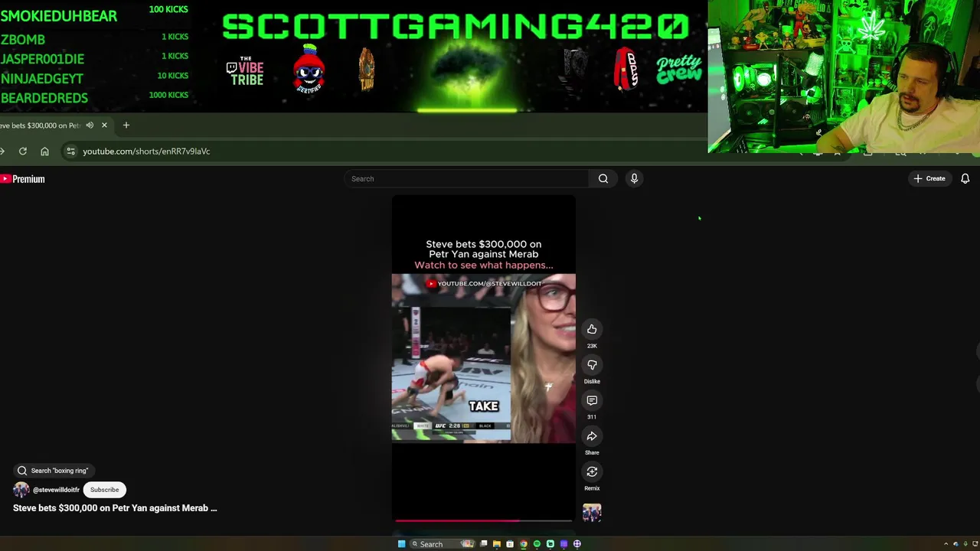This screenshot has height=551, width=980.
Task: Click the short title Steve bets $300,000
Action: [x=115, y=508]
